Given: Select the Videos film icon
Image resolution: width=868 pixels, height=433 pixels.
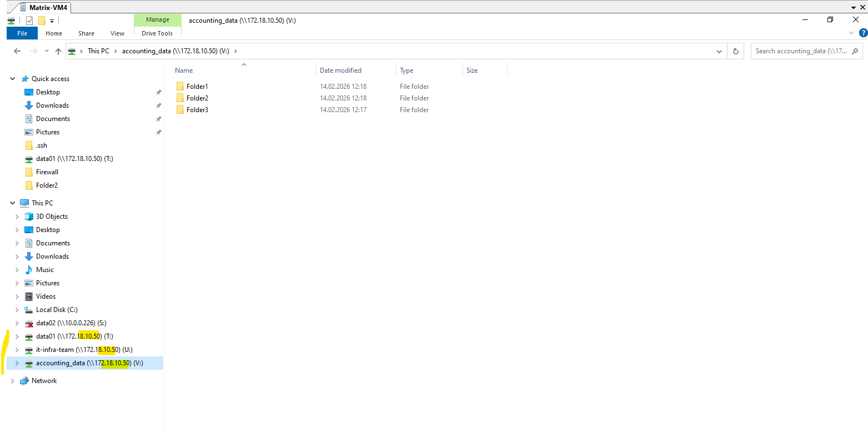Looking at the screenshot, I should coord(29,296).
